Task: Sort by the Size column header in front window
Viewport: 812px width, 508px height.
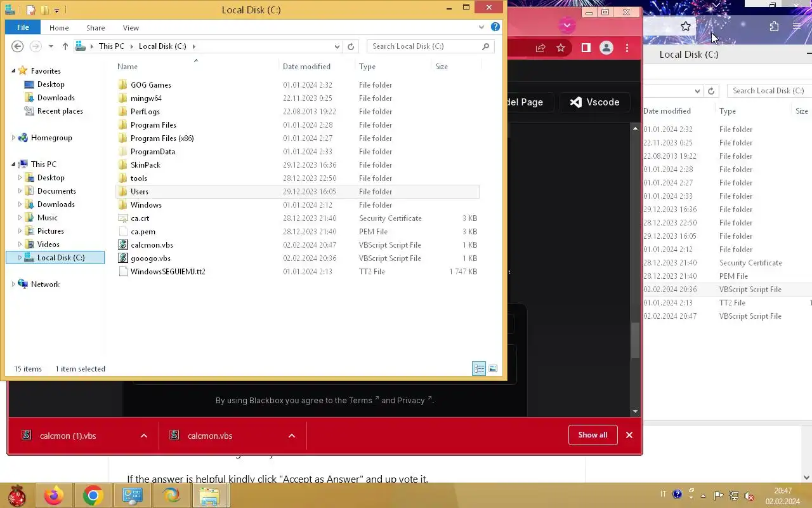Action: pos(442,67)
